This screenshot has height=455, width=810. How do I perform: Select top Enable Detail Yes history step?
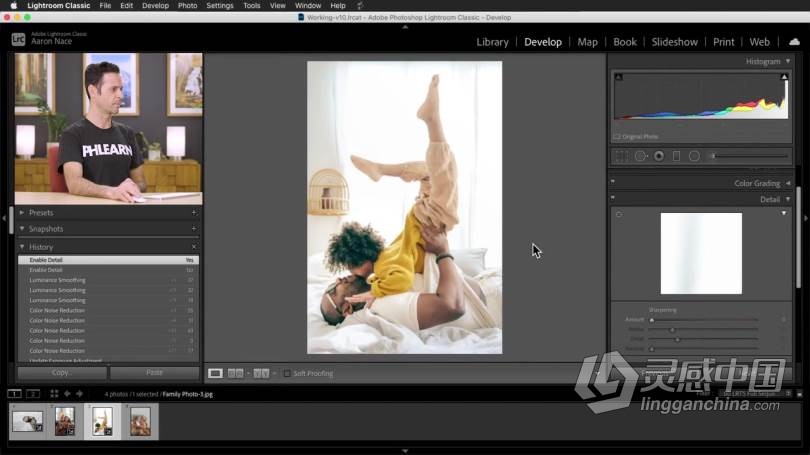tap(108, 260)
